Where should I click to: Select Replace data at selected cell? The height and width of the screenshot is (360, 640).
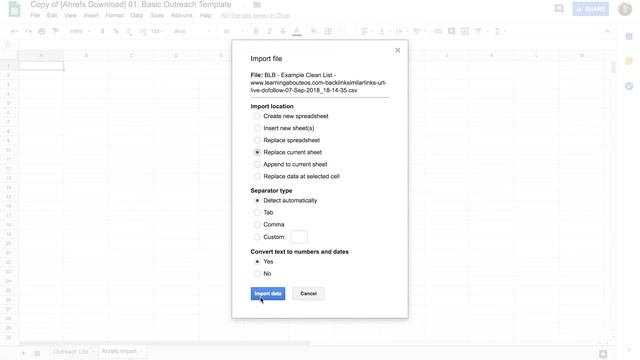(x=257, y=176)
